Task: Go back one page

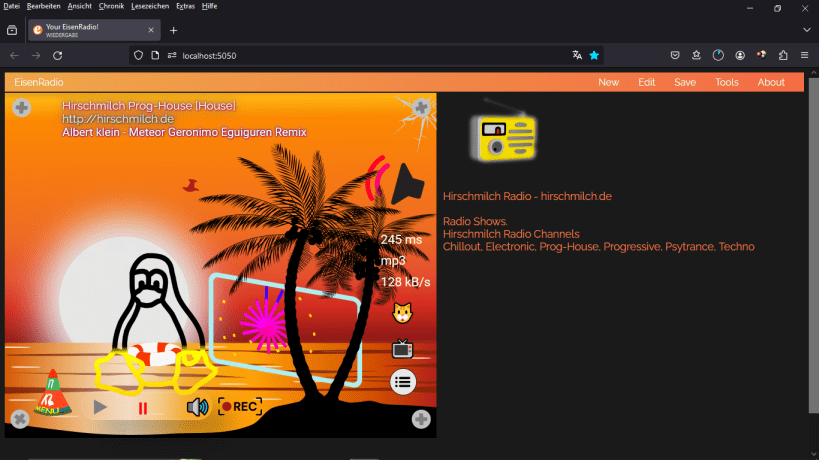Action: 14,55
